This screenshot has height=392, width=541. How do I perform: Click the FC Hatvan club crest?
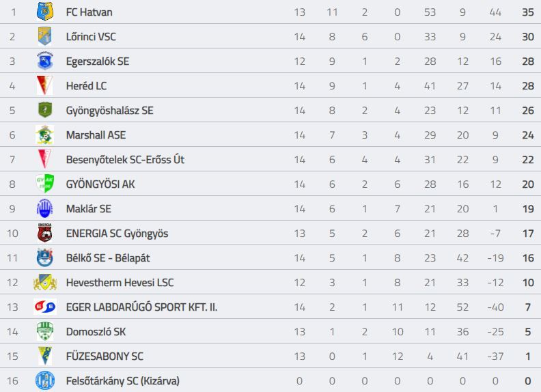click(x=45, y=12)
